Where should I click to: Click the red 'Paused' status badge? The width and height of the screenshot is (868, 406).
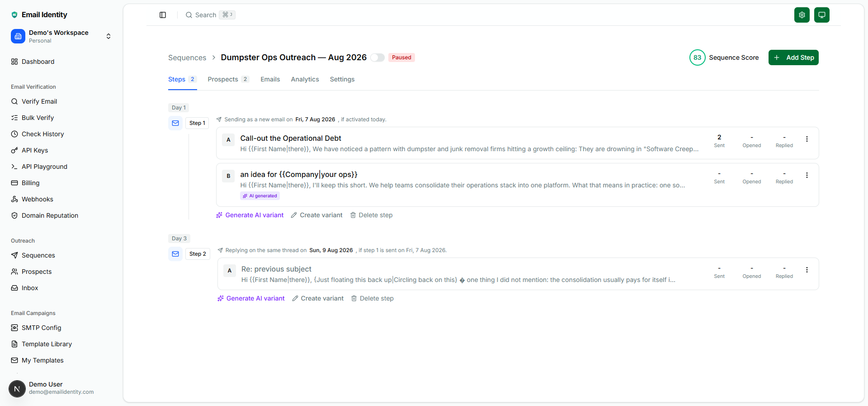pos(401,57)
